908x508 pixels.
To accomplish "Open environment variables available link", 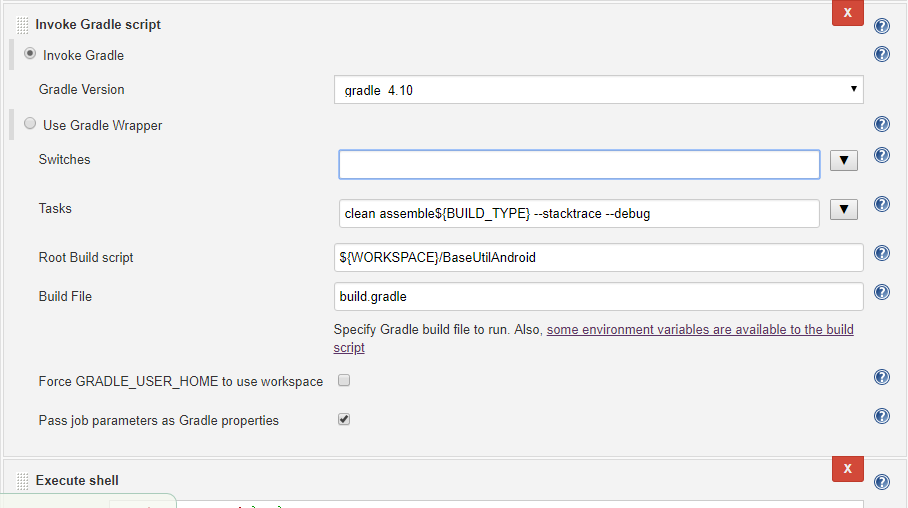I will point(700,329).
